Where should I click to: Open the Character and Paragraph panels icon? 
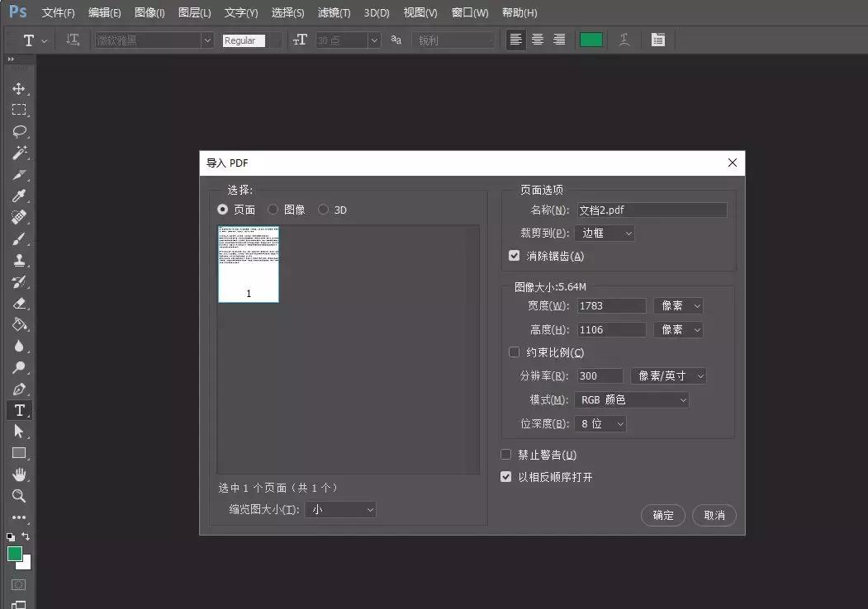click(658, 39)
